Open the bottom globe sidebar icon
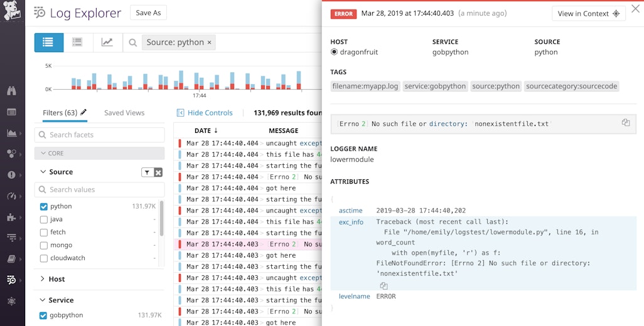 (11, 301)
